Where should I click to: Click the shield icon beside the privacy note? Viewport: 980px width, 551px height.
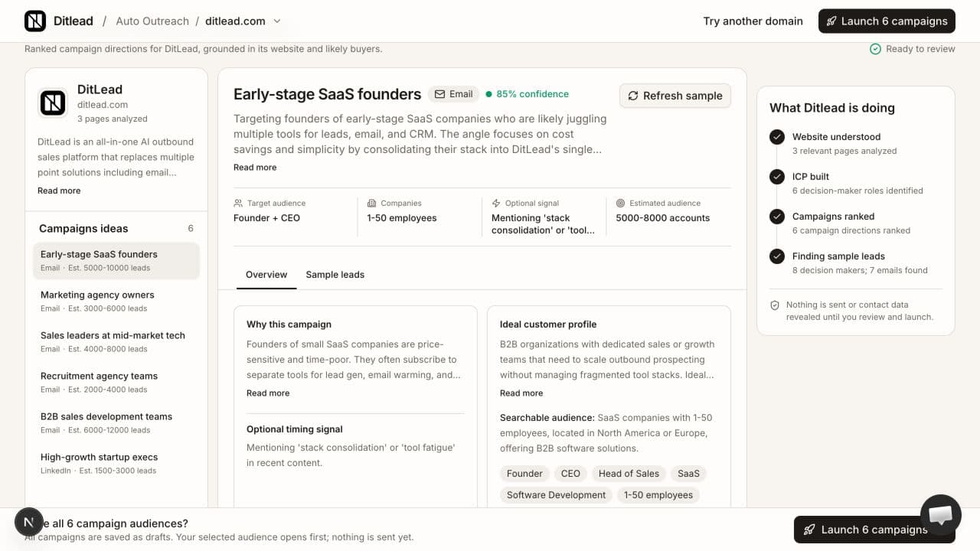pyautogui.click(x=775, y=305)
